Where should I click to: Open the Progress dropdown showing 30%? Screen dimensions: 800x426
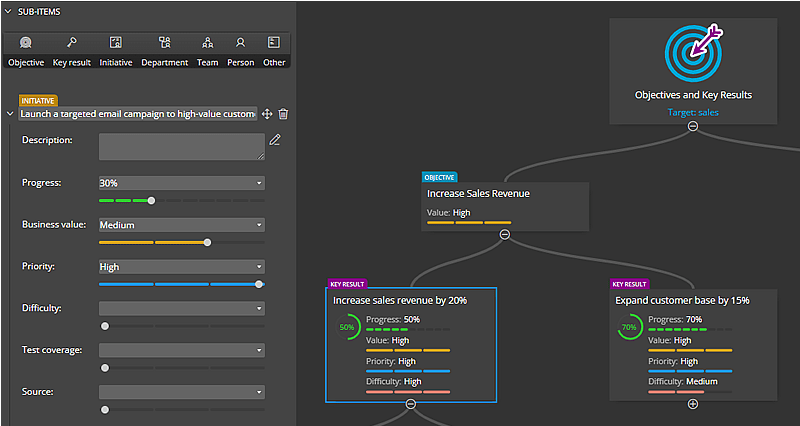182,183
